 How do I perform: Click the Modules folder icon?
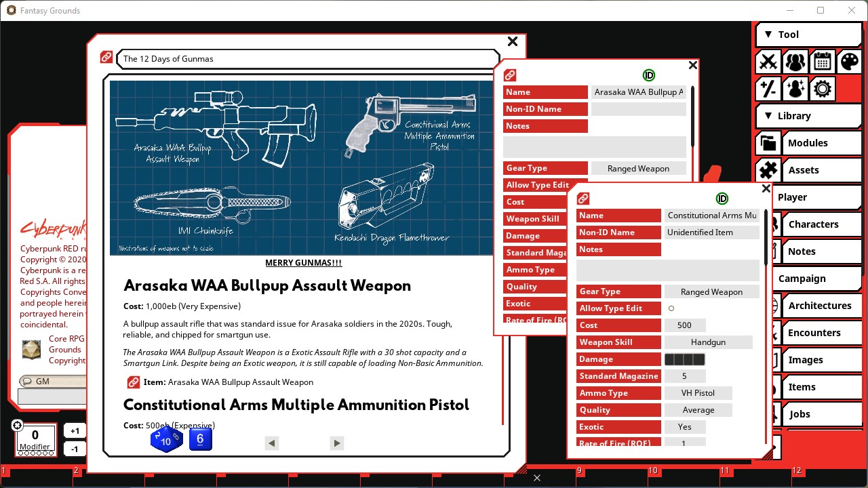(x=768, y=143)
